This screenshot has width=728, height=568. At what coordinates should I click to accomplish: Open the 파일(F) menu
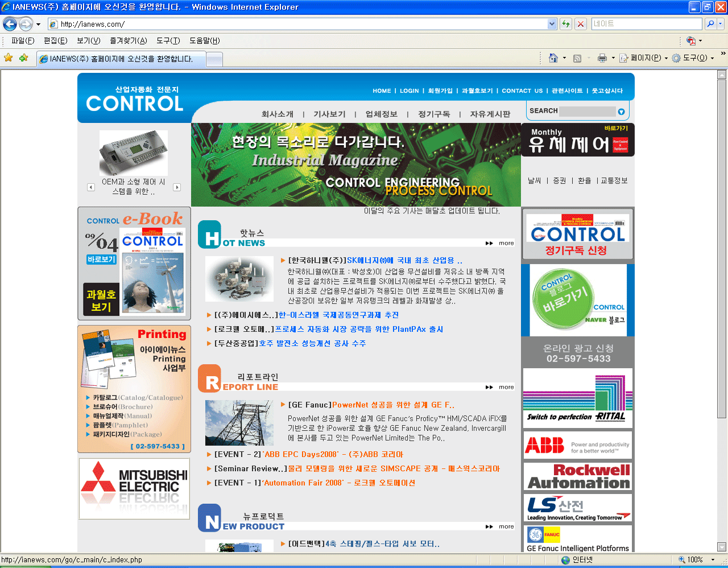[23, 41]
